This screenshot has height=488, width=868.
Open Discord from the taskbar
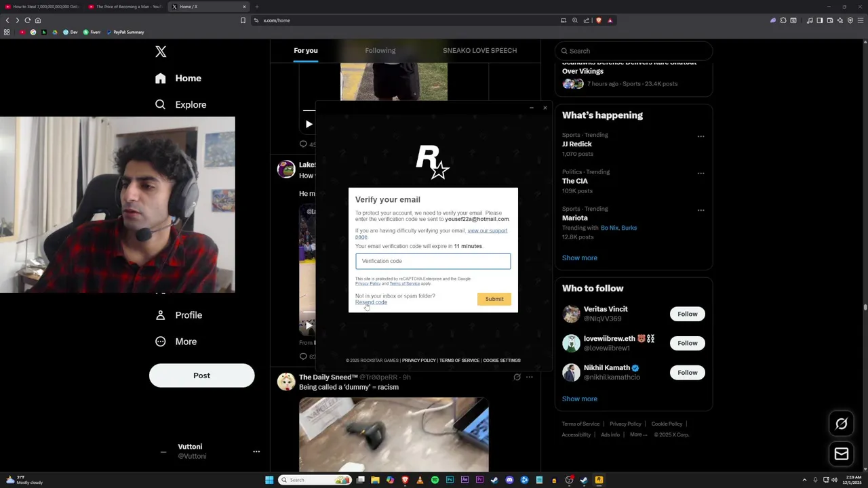(509, 480)
